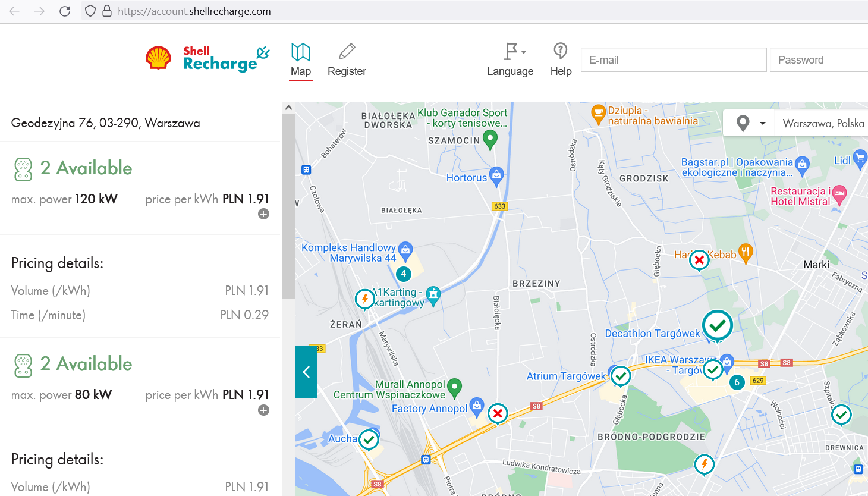Reload the page
Screen dimensions: 868x496
pos(65,11)
